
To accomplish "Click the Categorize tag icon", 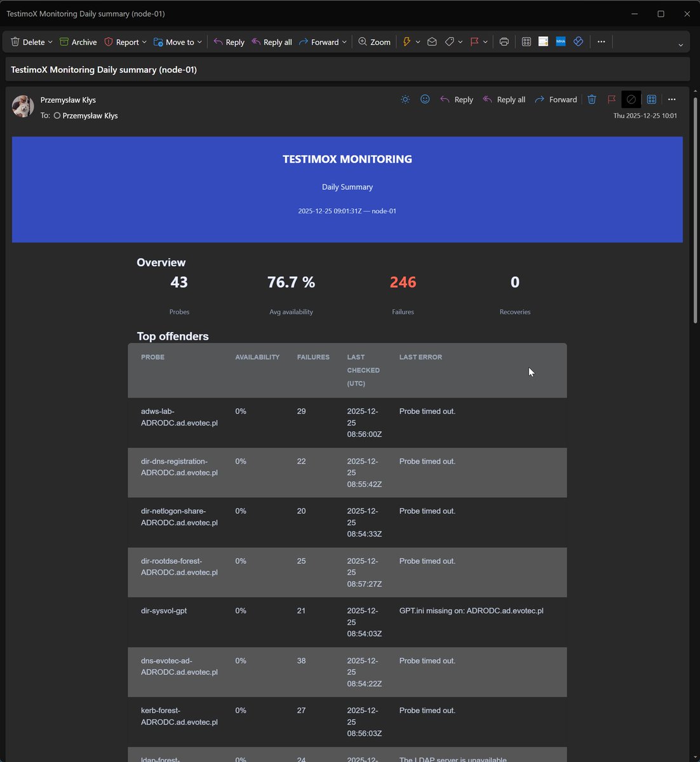I will tap(450, 42).
